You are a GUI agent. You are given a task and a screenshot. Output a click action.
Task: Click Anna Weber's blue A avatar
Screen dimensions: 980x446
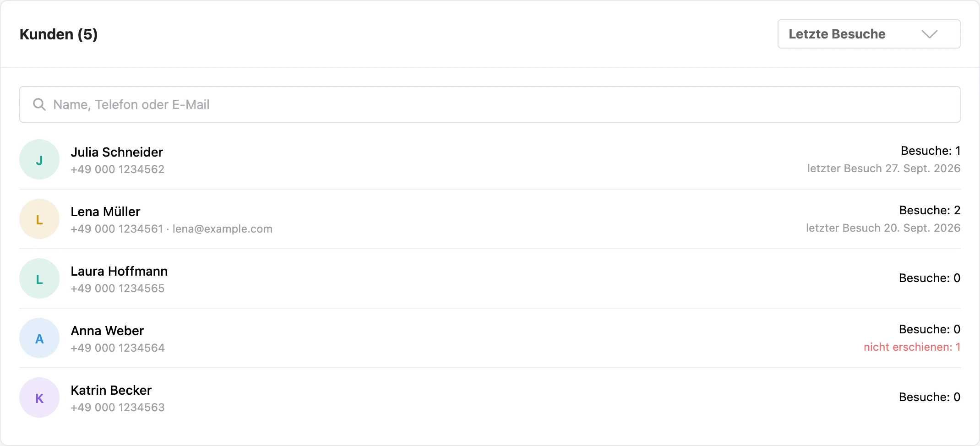[39, 338]
